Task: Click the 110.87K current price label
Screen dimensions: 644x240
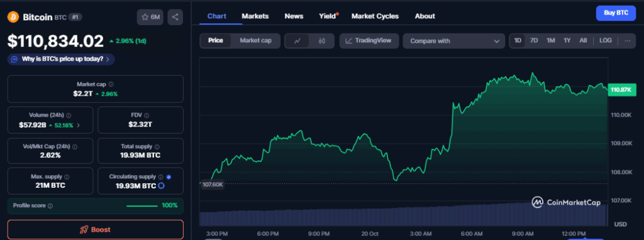Action: [x=621, y=89]
